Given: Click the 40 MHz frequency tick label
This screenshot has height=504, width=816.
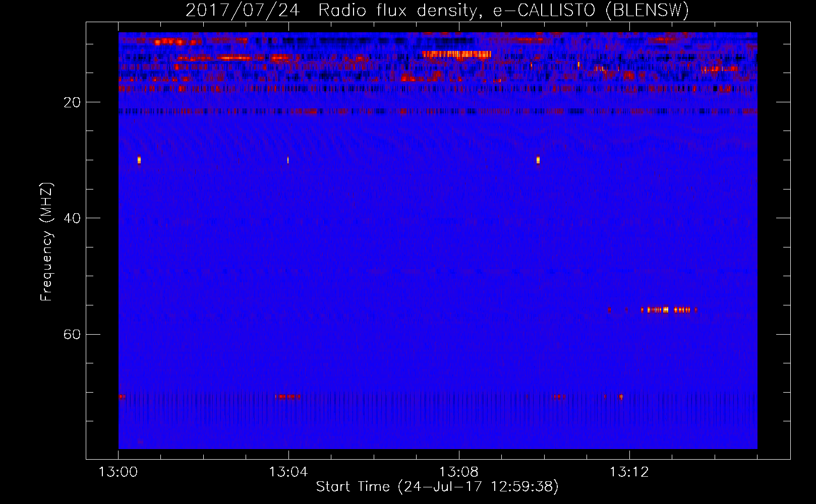Looking at the screenshot, I should click(x=72, y=218).
